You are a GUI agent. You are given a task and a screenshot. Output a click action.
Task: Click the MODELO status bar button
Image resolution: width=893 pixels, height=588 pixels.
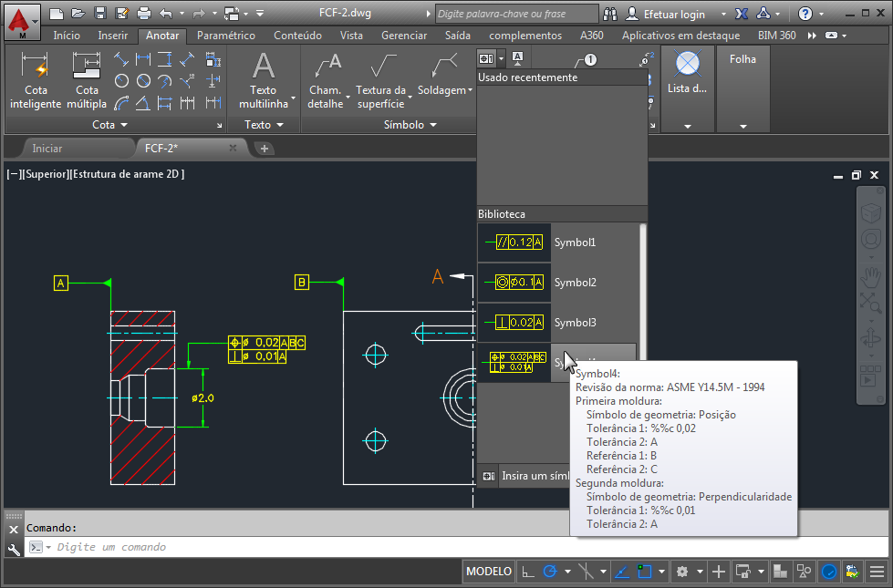click(x=489, y=572)
